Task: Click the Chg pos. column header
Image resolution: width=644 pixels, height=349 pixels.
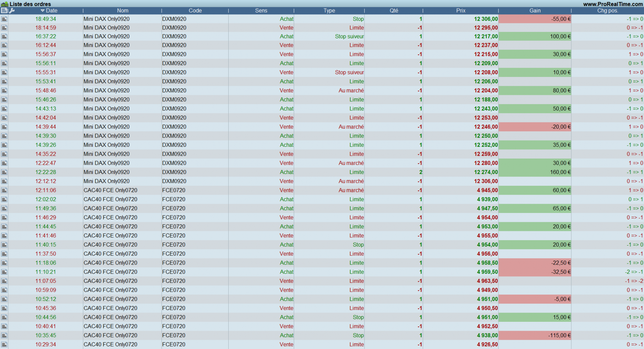Action: pyautogui.click(x=608, y=11)
